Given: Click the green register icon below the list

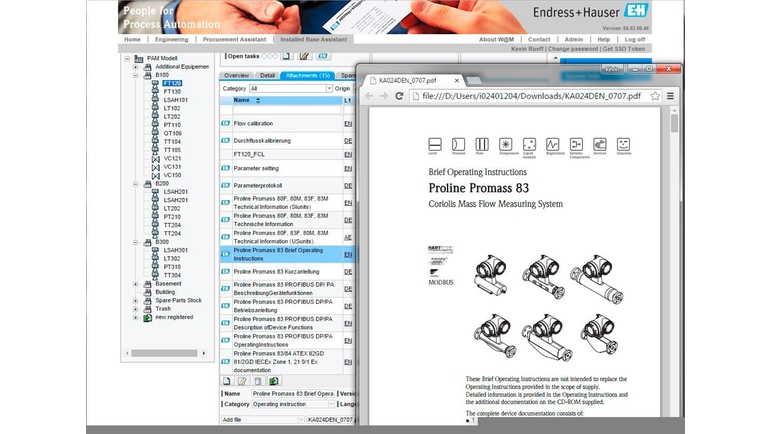Looking at the screenshot, I should (274, 381).
